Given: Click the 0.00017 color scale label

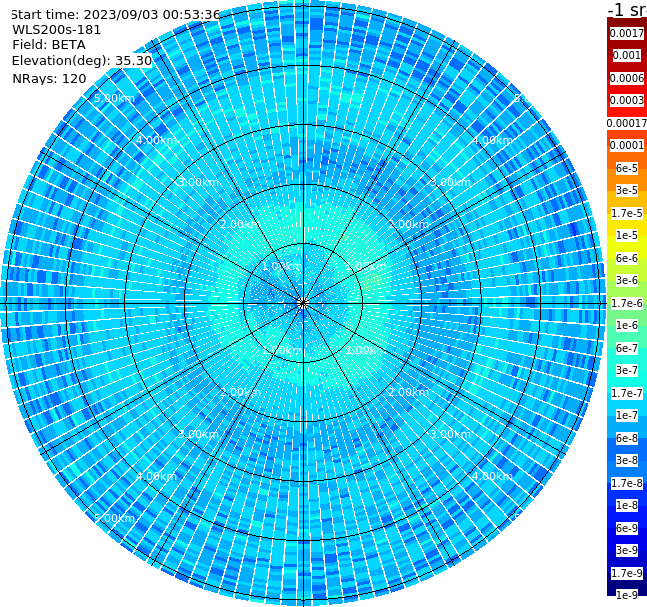Looking at the screenshot, I should tap(627, 123).
